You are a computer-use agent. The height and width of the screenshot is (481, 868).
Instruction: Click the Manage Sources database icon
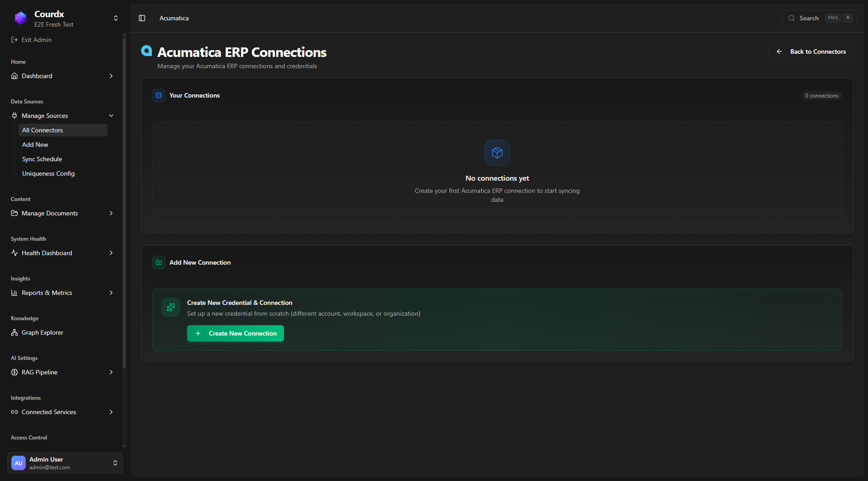[x=14, y=116]
